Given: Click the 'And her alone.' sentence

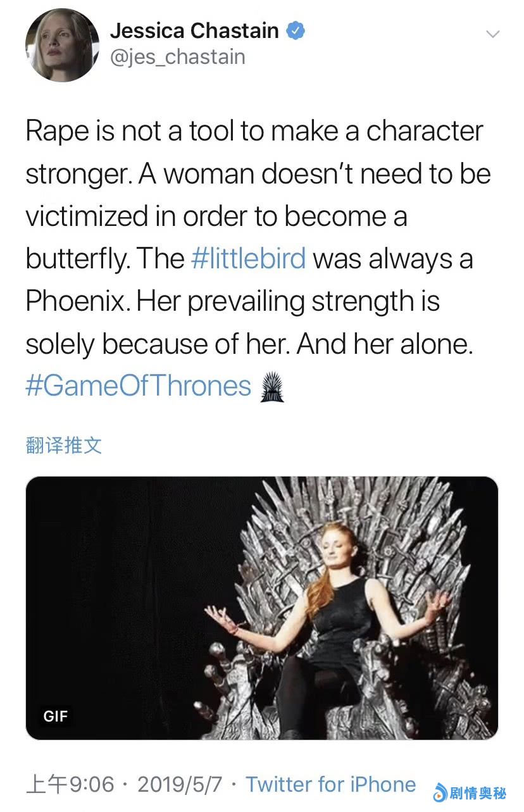Looking at the screenshot, I should coord(385,344).
